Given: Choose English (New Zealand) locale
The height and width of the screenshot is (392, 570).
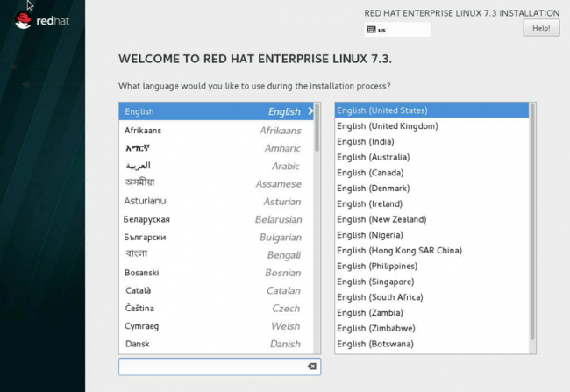Looking at the screenshot, I should tap(431, 219).
